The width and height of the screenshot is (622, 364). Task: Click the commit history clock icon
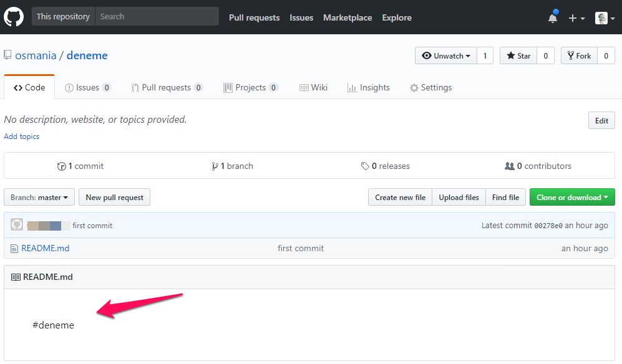62,166
